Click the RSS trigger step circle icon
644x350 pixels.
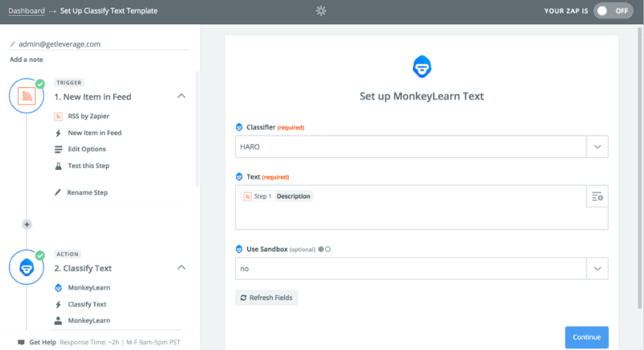pos(27,96)
